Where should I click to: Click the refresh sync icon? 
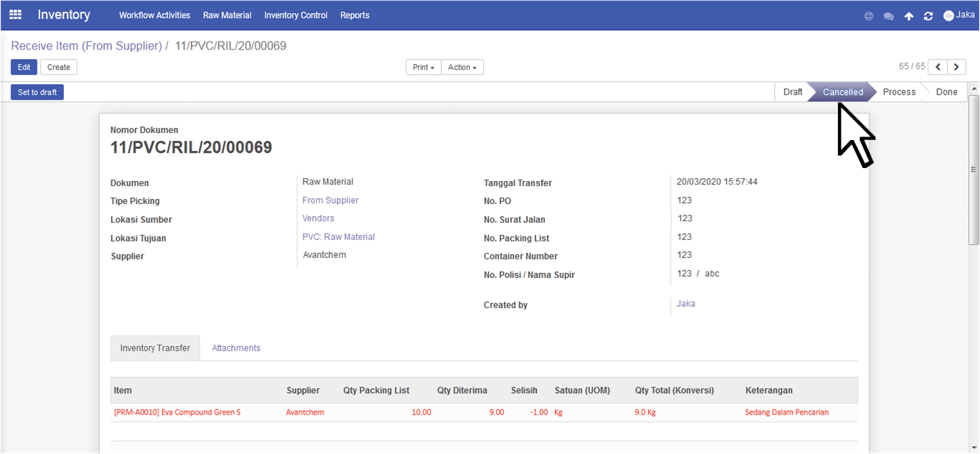928,16
